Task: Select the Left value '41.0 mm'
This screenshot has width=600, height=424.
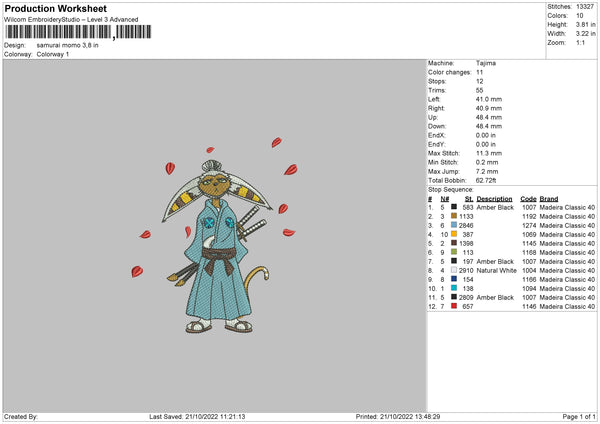Action: (489, 99)
